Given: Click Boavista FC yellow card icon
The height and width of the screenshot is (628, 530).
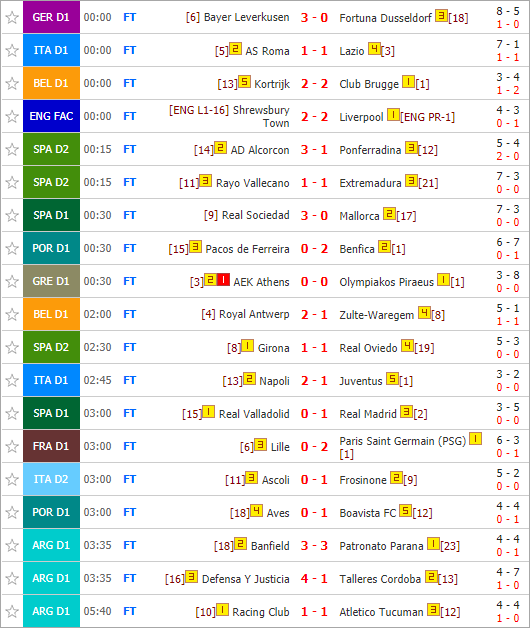Looking at the screenshot, I should click(405, 510).
